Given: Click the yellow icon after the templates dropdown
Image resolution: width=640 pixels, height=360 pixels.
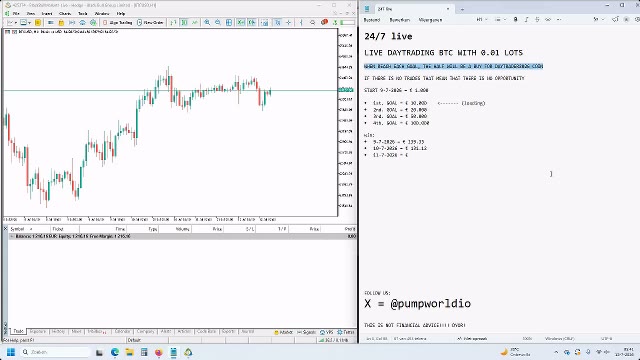Looking at the screenshot, I should [38, 22].
